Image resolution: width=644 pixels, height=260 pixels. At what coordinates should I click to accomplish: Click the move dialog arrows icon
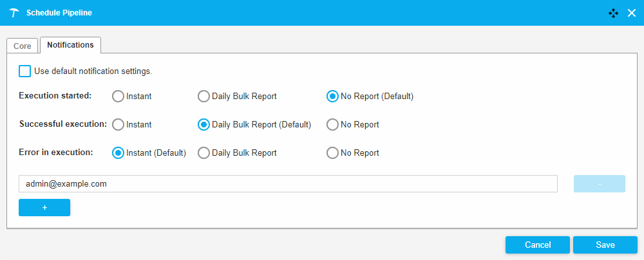[613, 13]
